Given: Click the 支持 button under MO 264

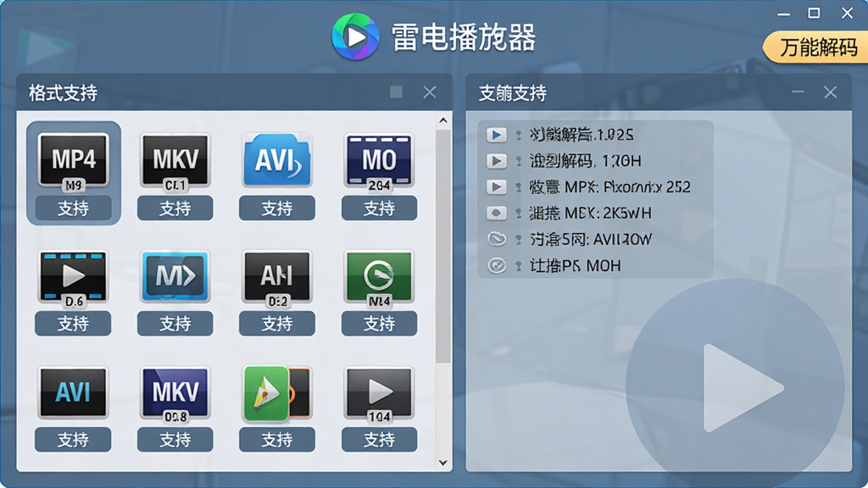Looking at the screenshot, I should click(x=379, y=208).
